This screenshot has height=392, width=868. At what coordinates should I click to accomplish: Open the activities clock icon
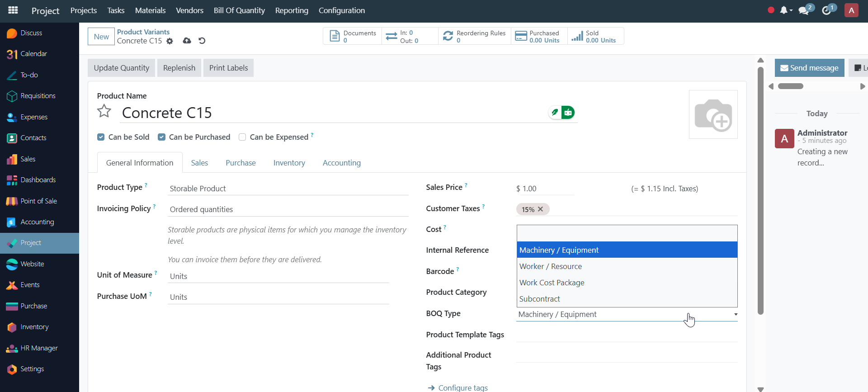click(x=826, y=10)
